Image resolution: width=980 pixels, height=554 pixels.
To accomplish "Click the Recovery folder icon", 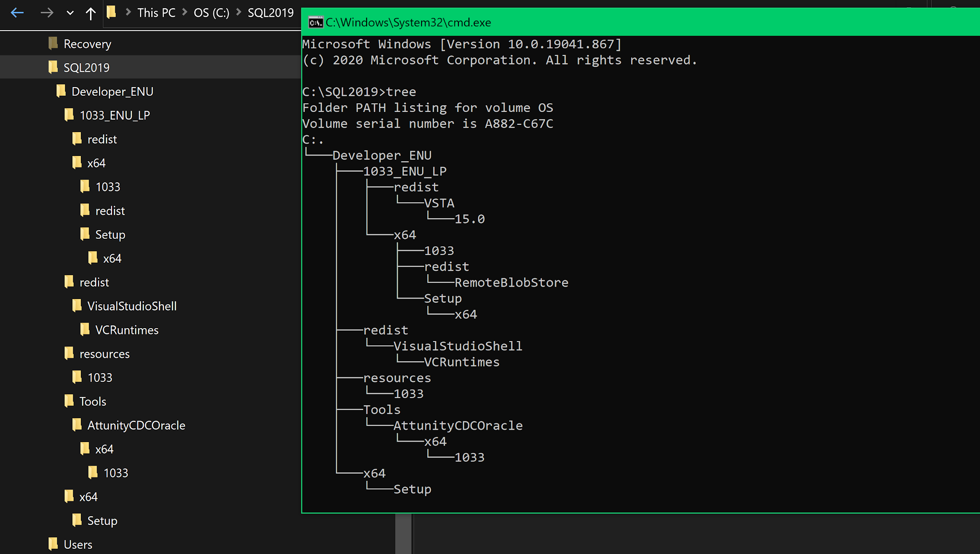I will point(53,44).
